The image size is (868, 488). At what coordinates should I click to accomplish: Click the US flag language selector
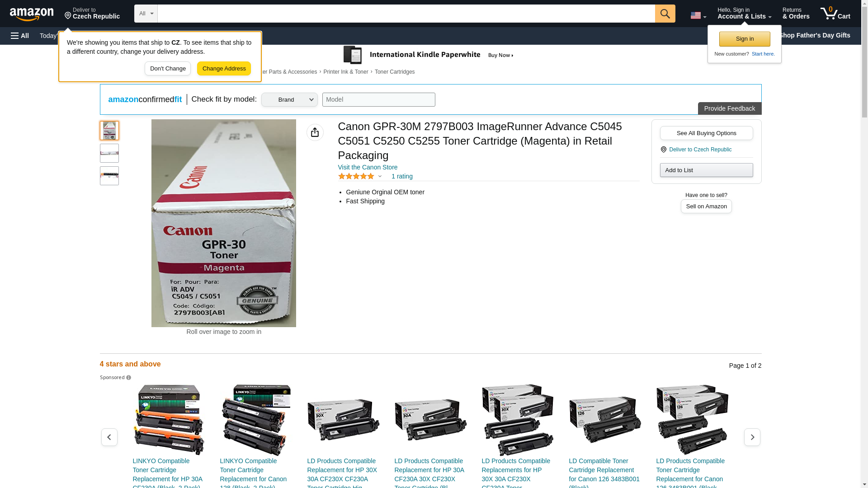click(698, 15)
